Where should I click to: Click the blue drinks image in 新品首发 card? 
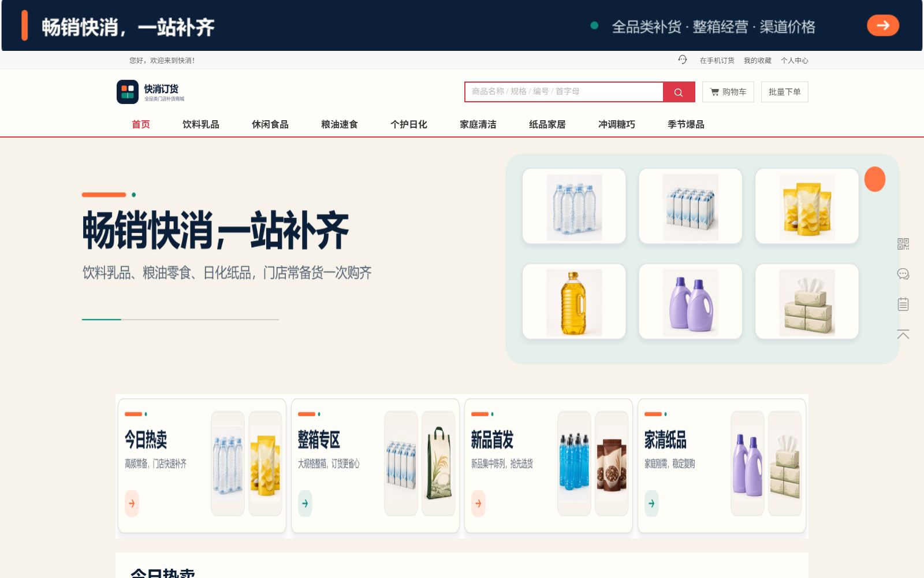click(x=574, y=464)
